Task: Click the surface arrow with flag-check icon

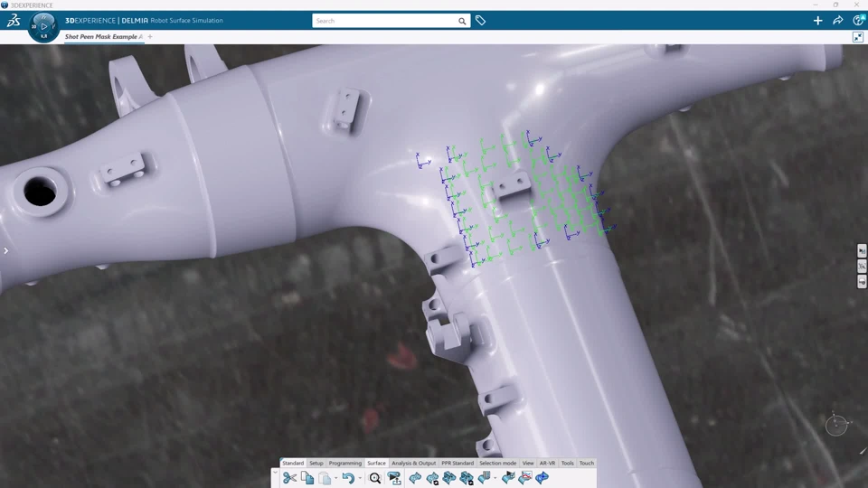Action: pyautogui.click(x=508, y=478)
